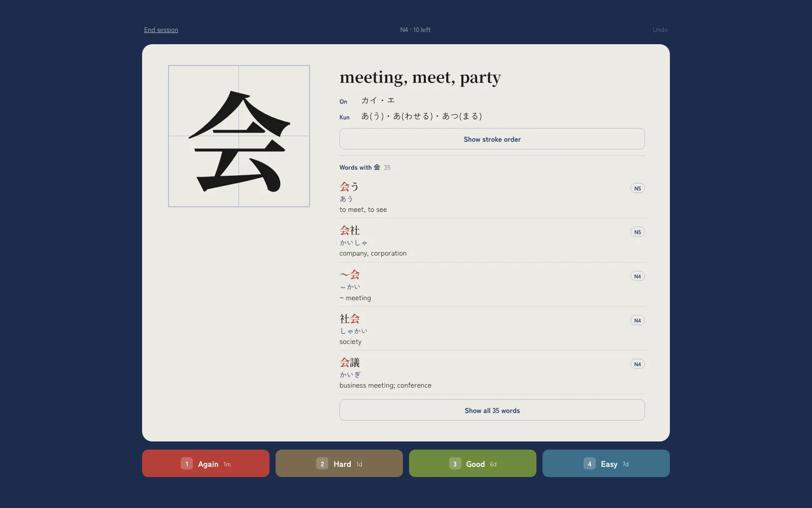
Task: Click the N5 badge beside 会社
Action: [x=637, y=232]
